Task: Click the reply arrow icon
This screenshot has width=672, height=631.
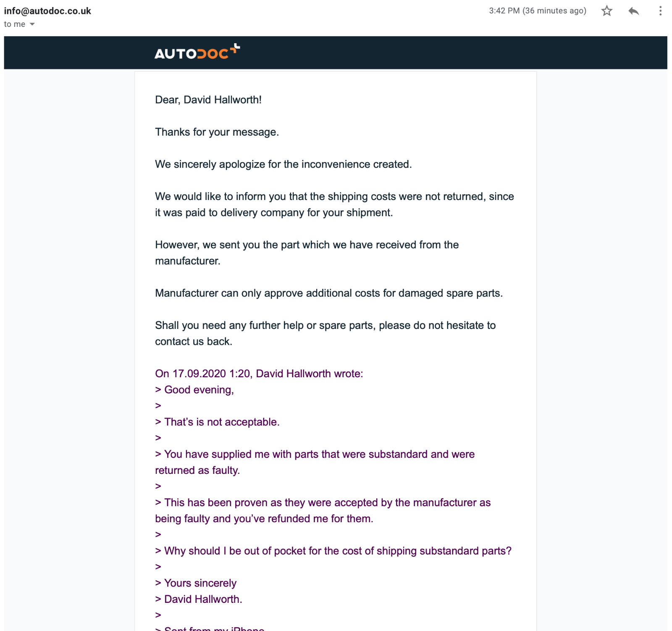Action: pyautogui.click(x=633, y=11)
